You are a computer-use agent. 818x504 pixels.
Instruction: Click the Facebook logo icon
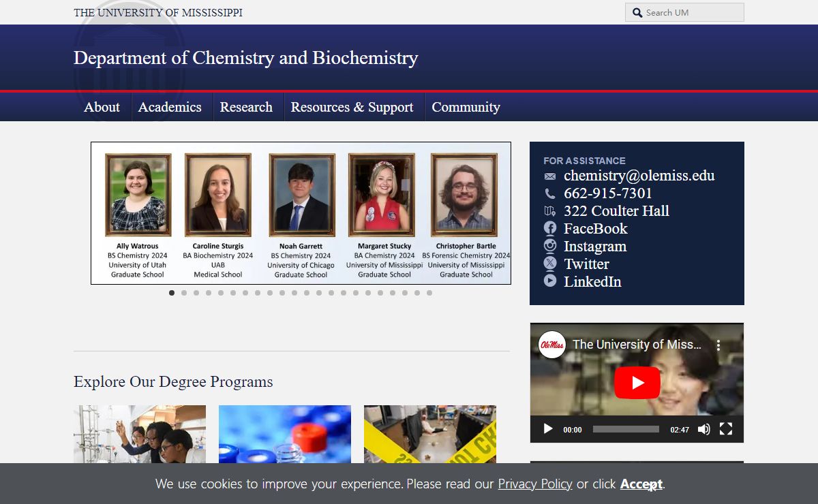(x=550, y=228)
